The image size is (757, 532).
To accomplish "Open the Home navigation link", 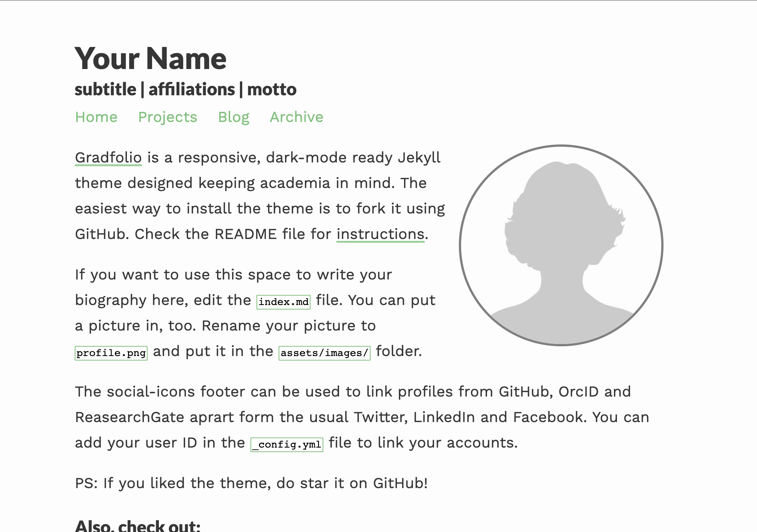I will 96,117.
